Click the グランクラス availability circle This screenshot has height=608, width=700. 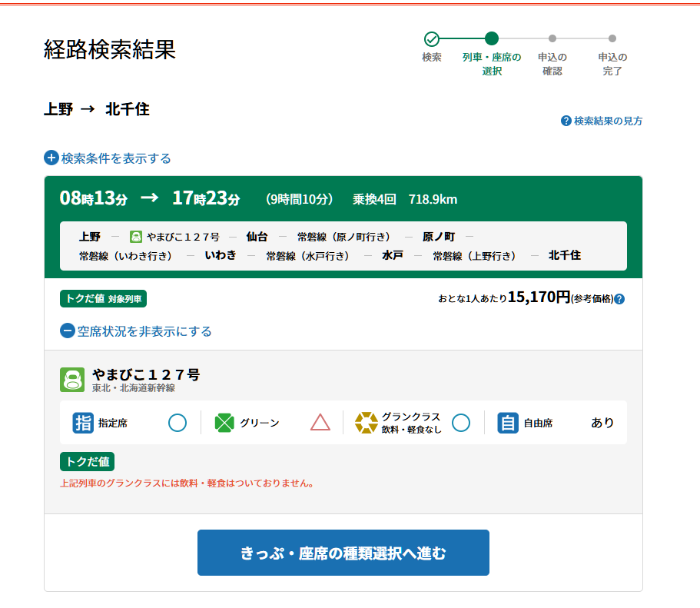[461, 423]
